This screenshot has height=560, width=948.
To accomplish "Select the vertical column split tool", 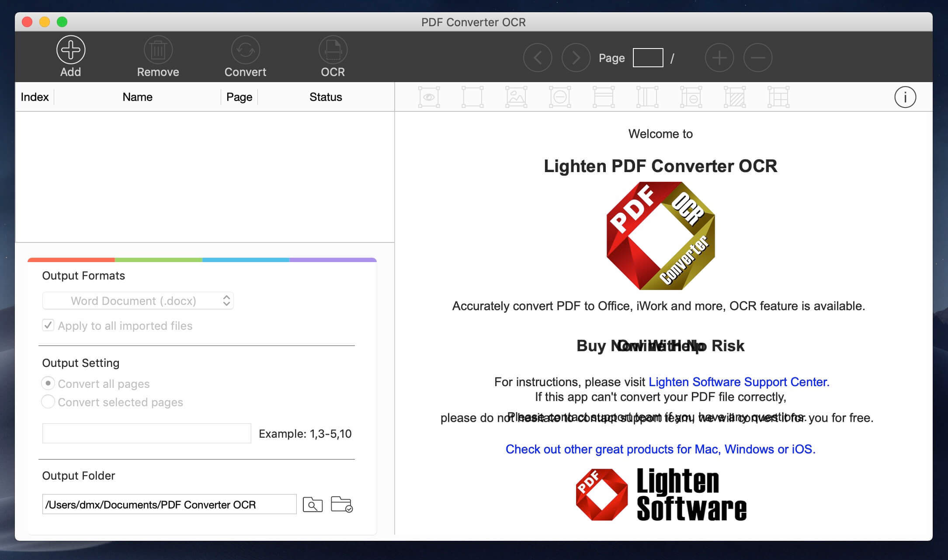I will click(x=647, y=97).
